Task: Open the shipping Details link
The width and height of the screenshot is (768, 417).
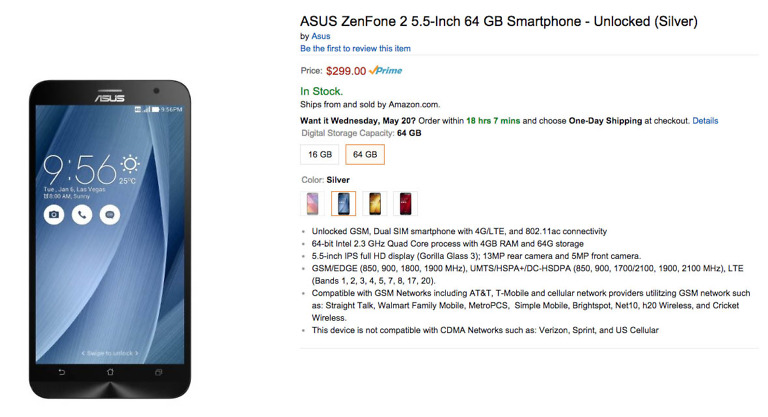Action: click(705, 121)
